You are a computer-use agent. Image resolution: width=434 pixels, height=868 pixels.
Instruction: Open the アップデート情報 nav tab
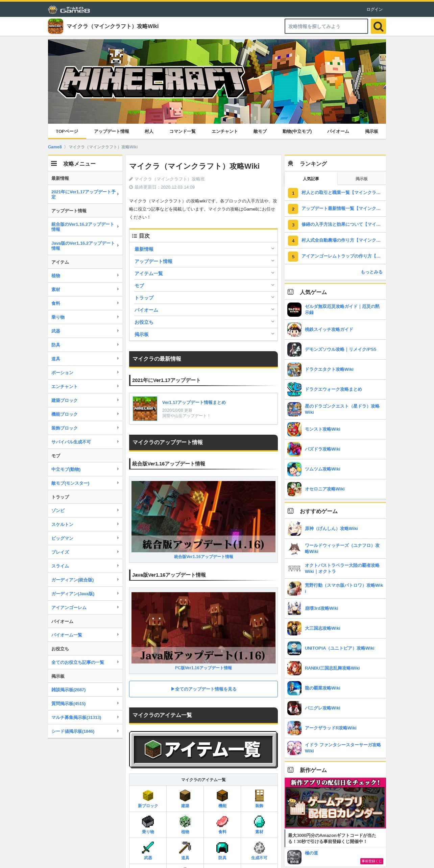[x=112, y=131]
